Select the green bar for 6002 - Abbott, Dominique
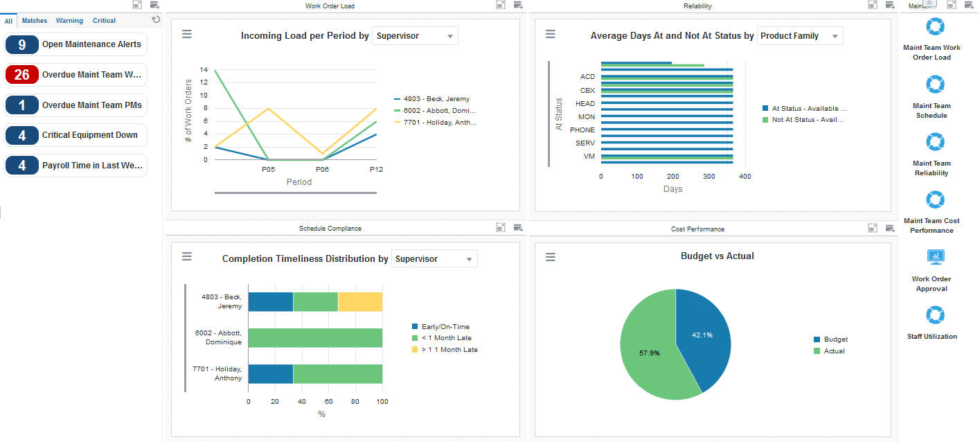The image size is (980, 442). [315, 338]
